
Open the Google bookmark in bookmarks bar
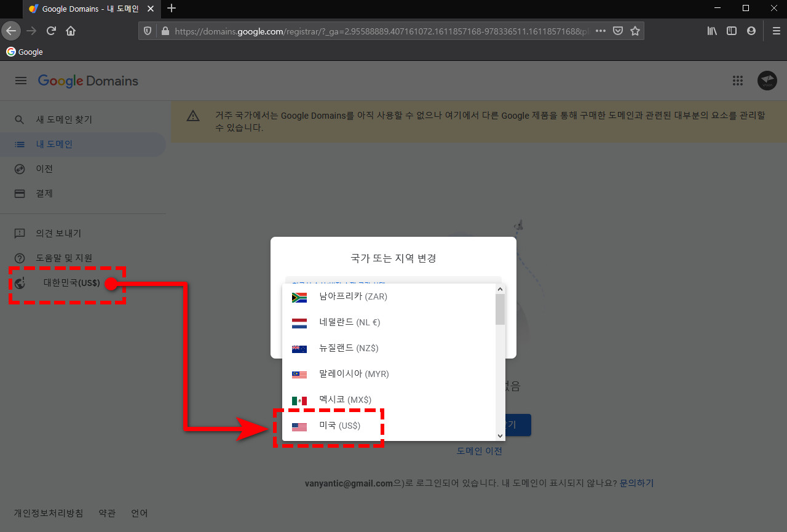coord(25,52)
